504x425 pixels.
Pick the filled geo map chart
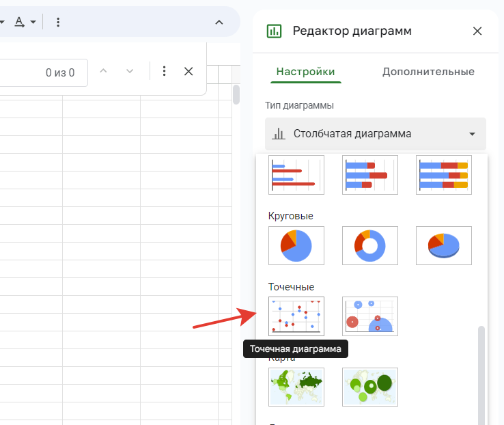click(296, 387)
